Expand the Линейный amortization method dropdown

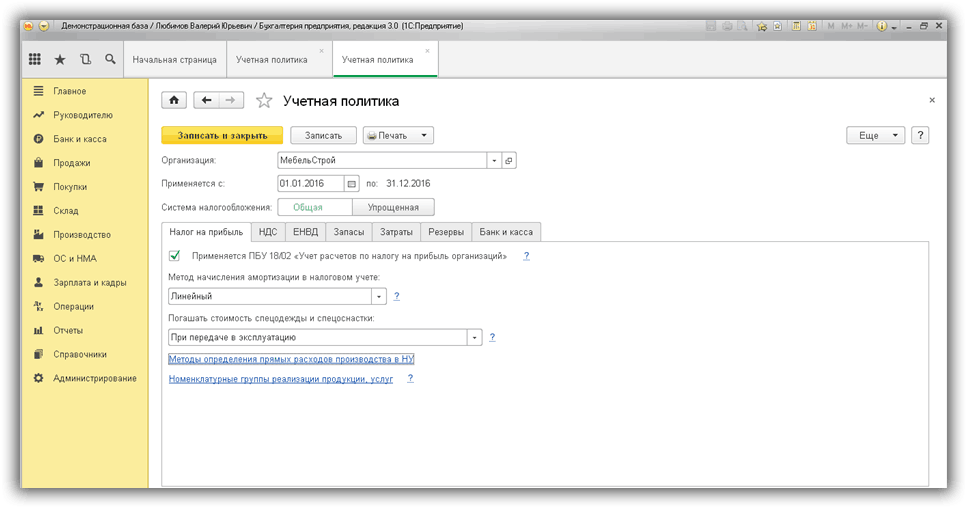(x=379, y=297)
